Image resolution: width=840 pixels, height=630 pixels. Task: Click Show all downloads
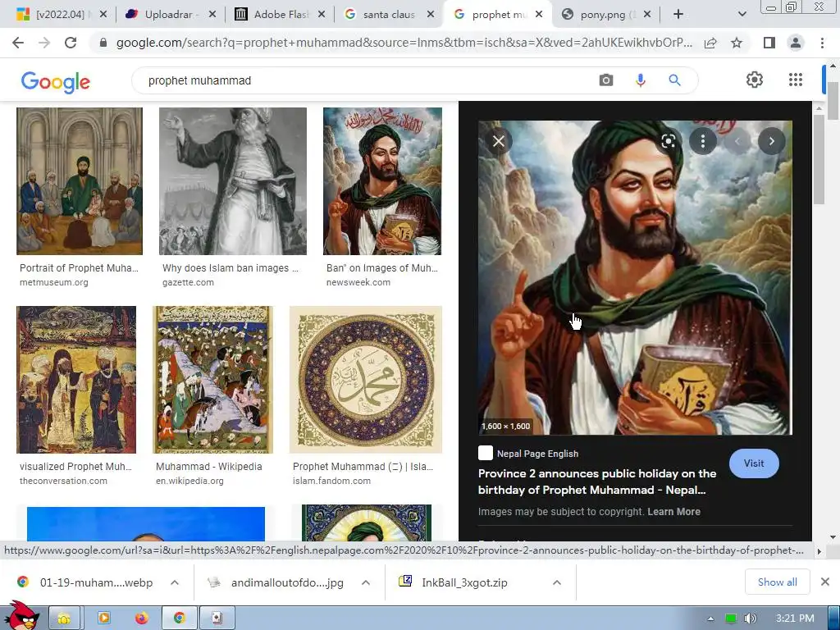tap(778, 582)
